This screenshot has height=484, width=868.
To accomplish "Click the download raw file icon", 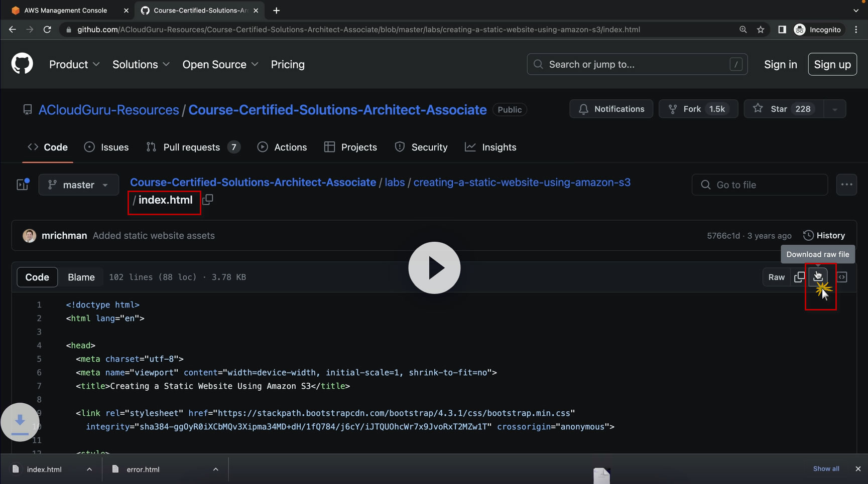I will coord(818,277).
